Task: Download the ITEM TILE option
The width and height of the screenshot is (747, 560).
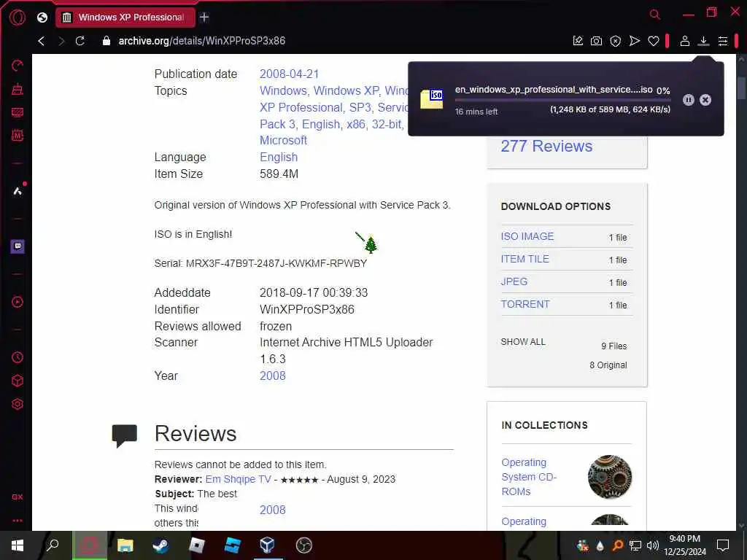Action: pyautogui.click(x=525, y=259)
